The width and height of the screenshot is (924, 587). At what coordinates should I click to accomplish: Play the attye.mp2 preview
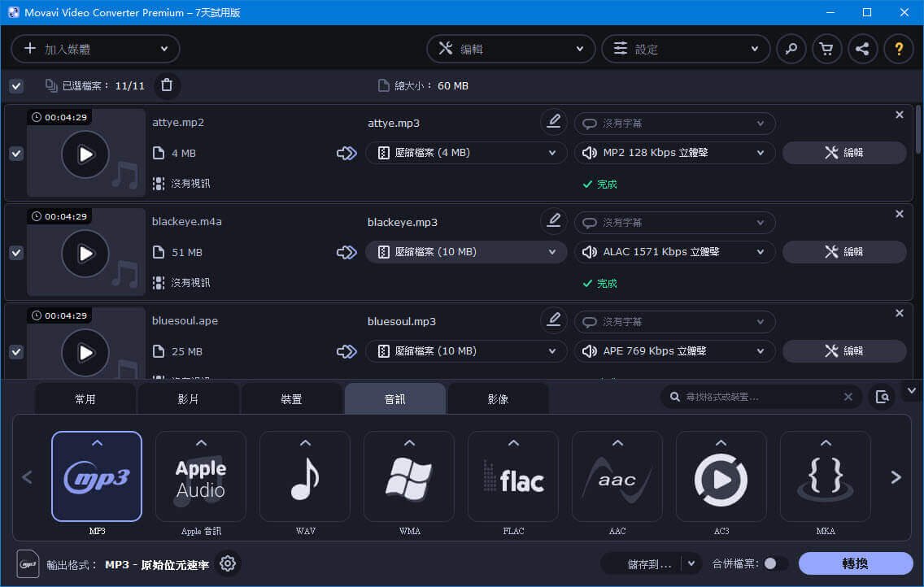85,154
